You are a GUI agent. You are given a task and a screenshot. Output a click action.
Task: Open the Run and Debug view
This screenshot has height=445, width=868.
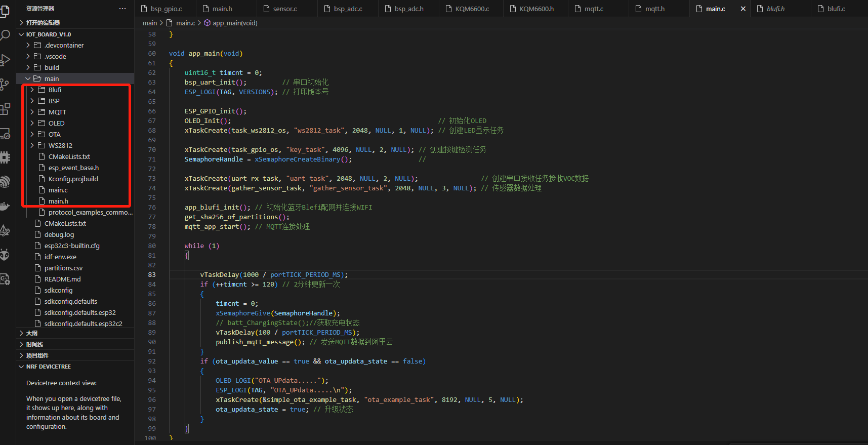pos(5,60)
